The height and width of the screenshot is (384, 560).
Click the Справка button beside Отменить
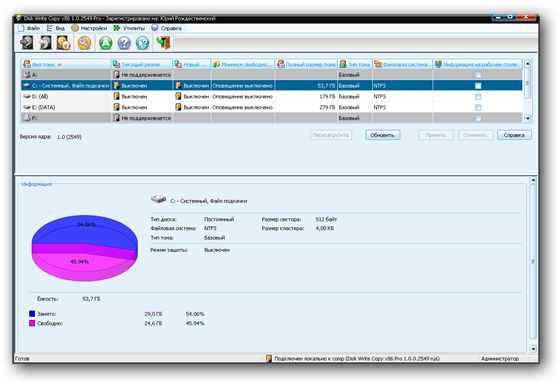pos(514,135)
